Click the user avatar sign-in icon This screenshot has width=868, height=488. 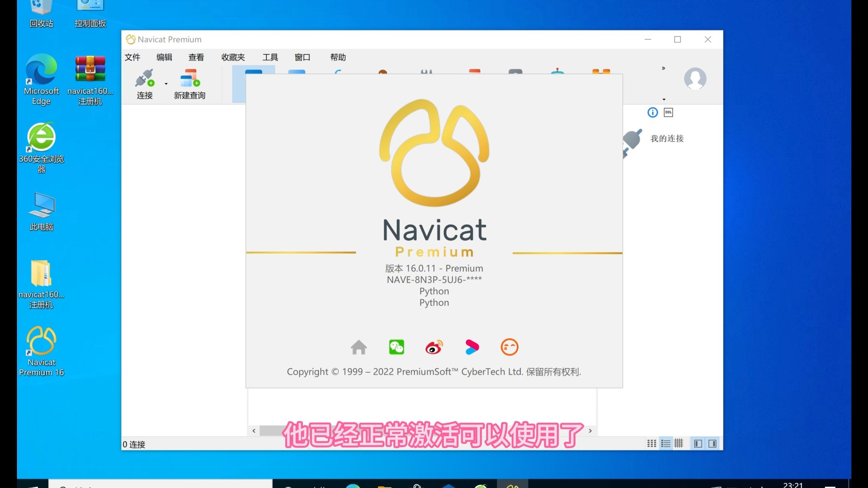click(x=695, y=78)
